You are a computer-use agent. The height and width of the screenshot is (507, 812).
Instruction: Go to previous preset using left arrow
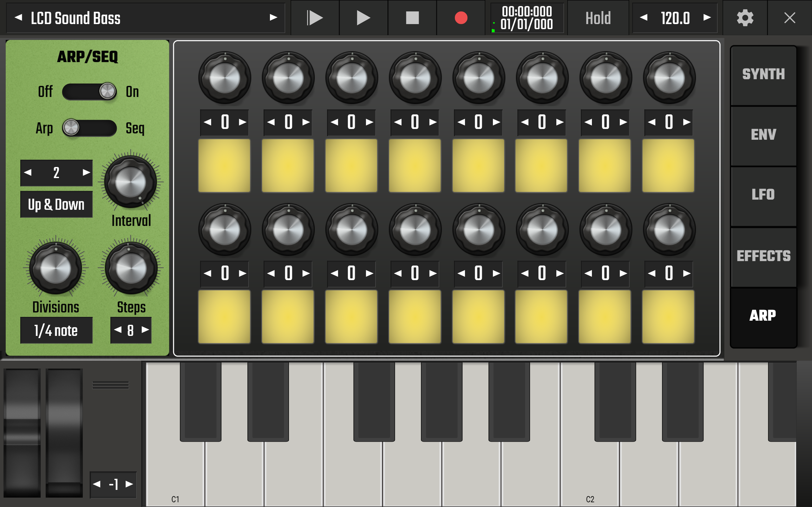point(19,17)
